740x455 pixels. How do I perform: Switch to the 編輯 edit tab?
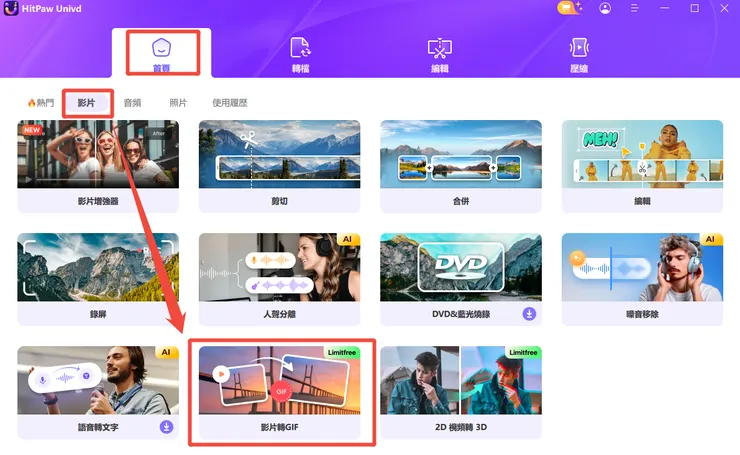point(439,54)
